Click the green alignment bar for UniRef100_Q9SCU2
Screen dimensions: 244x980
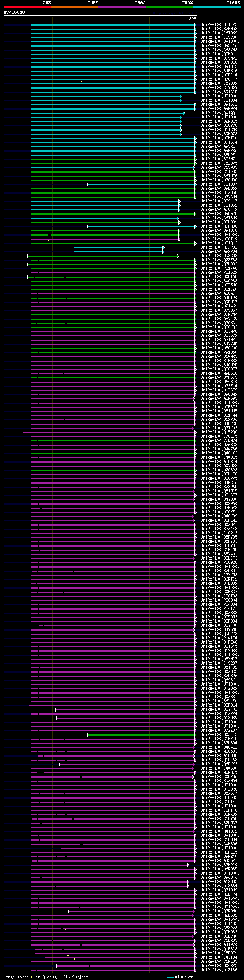point(103,256)
